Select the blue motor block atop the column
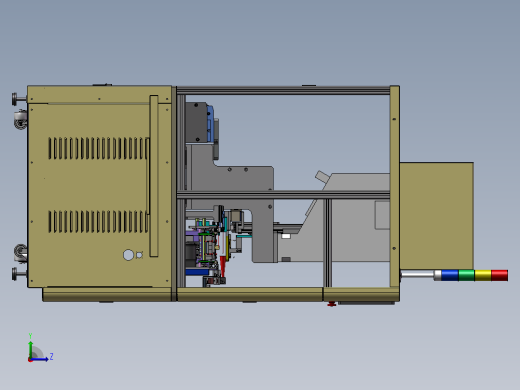Image resolution: width=520 pixels, height=390 pixels. (x=210, y=123)
